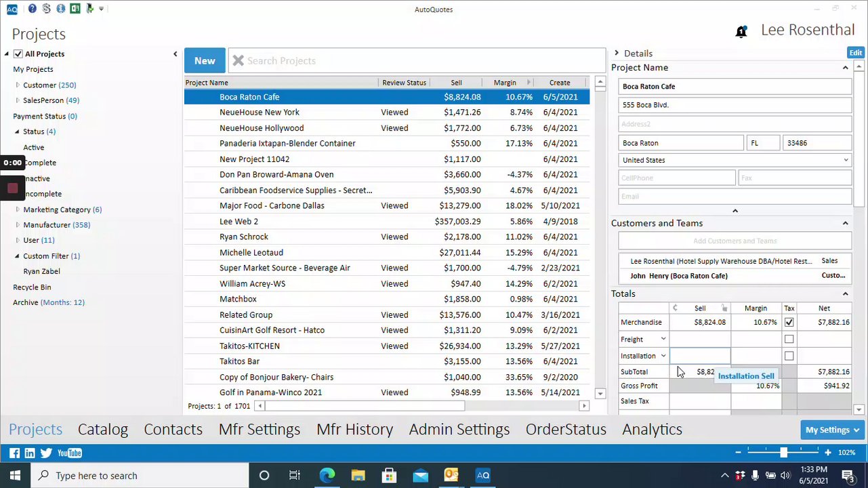Open the Mfr History tab
This screenshot has width=868, height=488.
coord(355,430)
